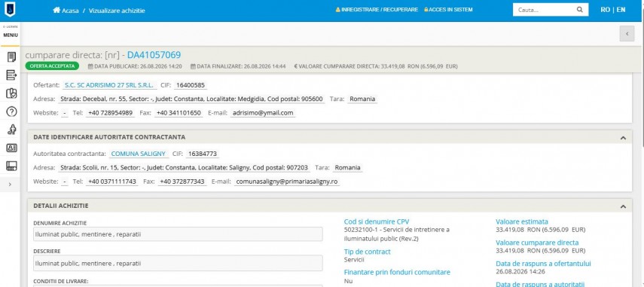The image size is (644, 287).
Task: Collapse the Date Identificare Autoritate Contractanta section
Action: [x=623, y=138]
